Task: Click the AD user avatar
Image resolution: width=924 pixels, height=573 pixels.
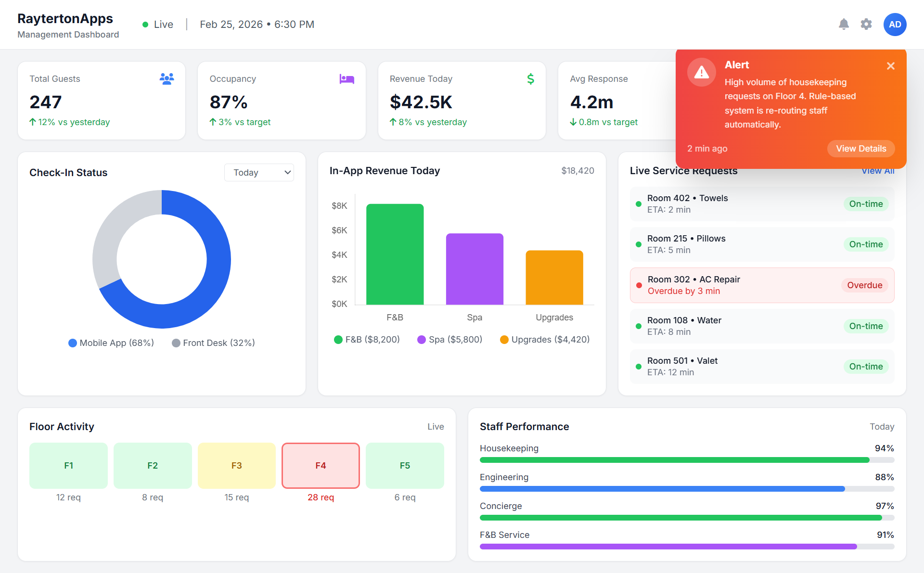Action: [895, 25]
